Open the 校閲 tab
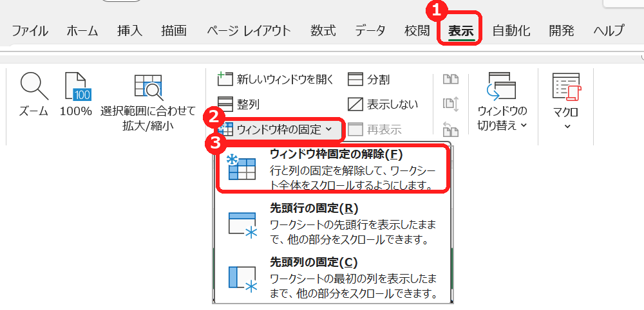The height and width of the screenshot is (310, 644). [417, 31]
